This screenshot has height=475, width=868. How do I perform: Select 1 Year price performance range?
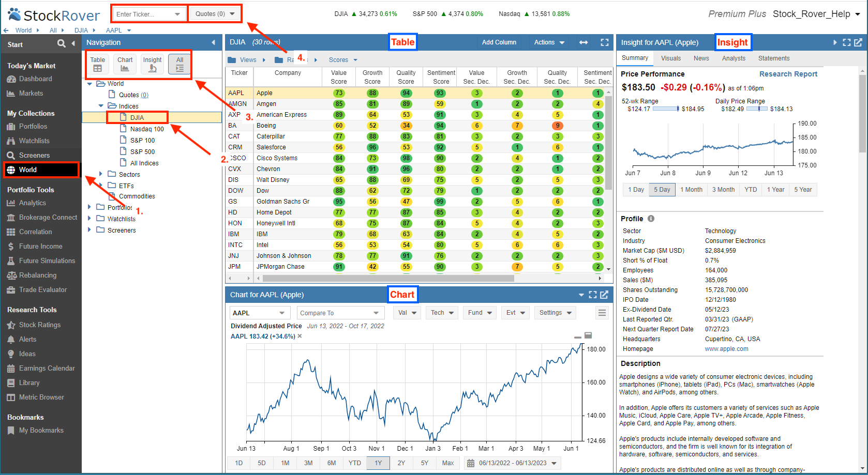pyautogui.click(x=775, y=190)
